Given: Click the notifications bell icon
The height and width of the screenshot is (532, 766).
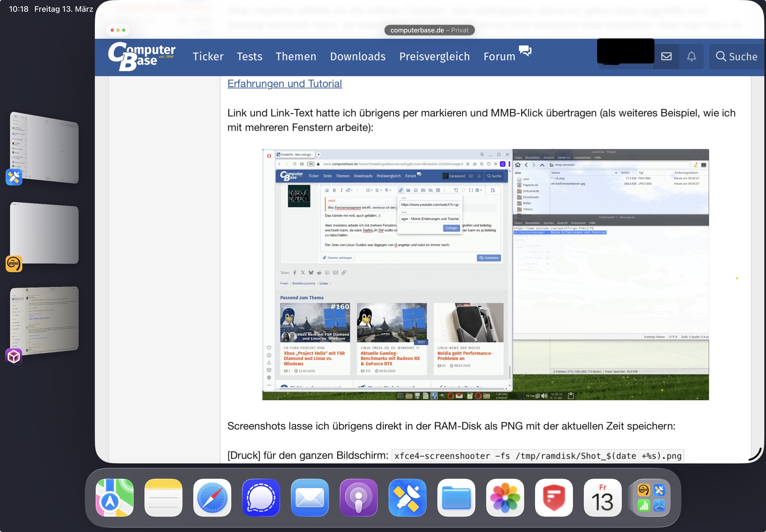Looking at the screenshot, I should coord(691,56).
